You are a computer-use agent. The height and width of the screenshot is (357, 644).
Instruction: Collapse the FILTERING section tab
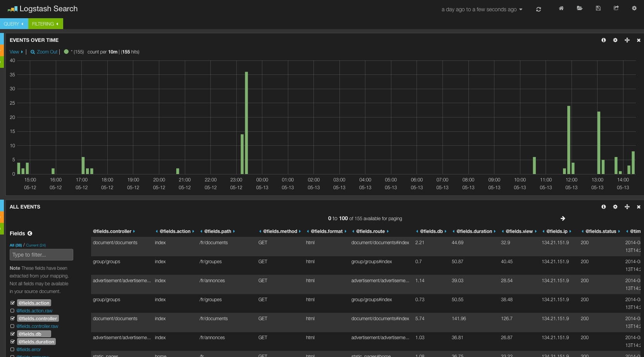click(x=45, y=24)
